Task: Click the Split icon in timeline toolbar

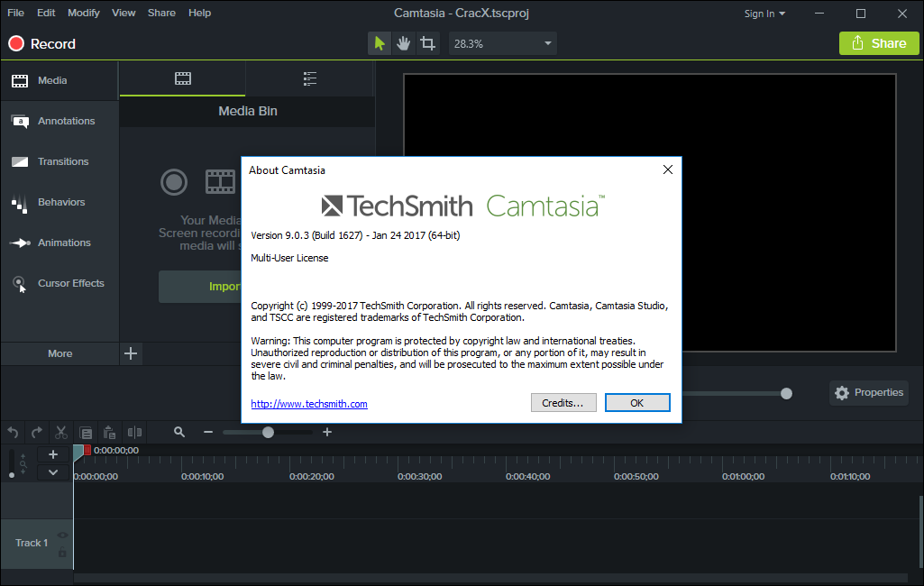Action: pyautogui.click(x=134, y=433)
